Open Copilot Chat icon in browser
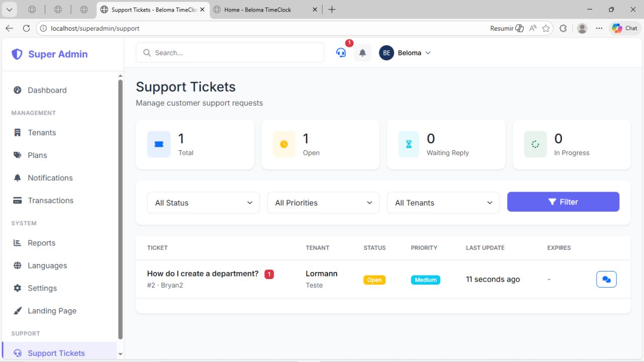The width and height of the screenshot is (644, 362). pyautogui.click(x=624, y=29)
